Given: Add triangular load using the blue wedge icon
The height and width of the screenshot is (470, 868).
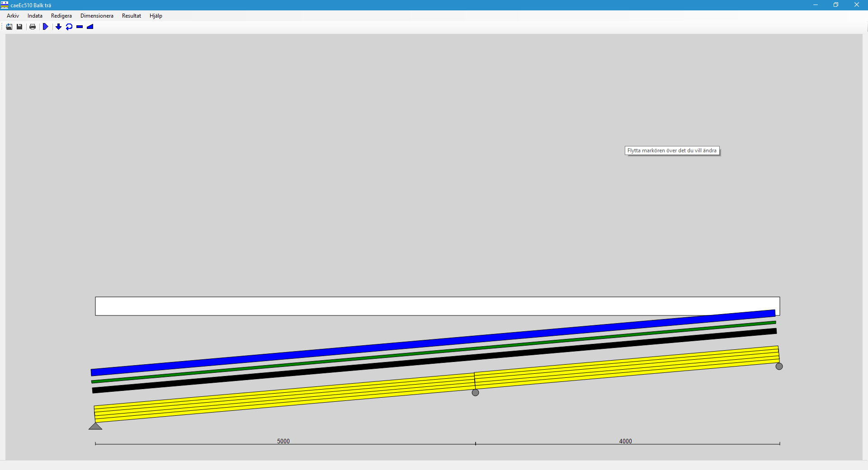Looking at the screenshot, I should click(x=90, y=27).
